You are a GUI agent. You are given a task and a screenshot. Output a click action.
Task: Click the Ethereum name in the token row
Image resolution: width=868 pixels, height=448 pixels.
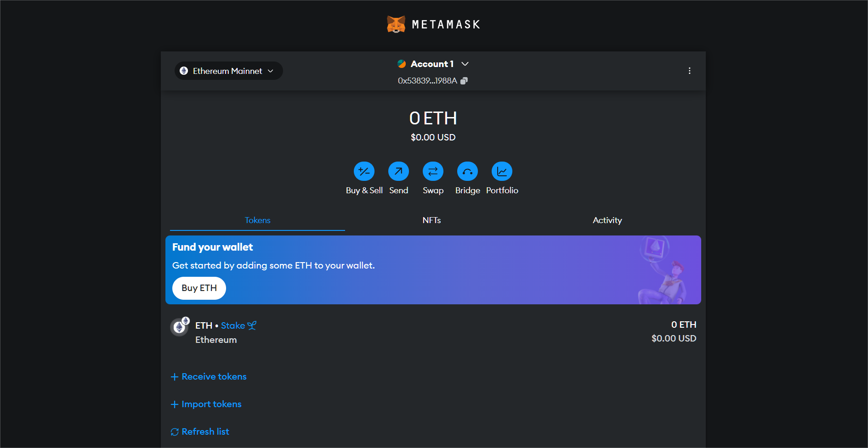216,340
